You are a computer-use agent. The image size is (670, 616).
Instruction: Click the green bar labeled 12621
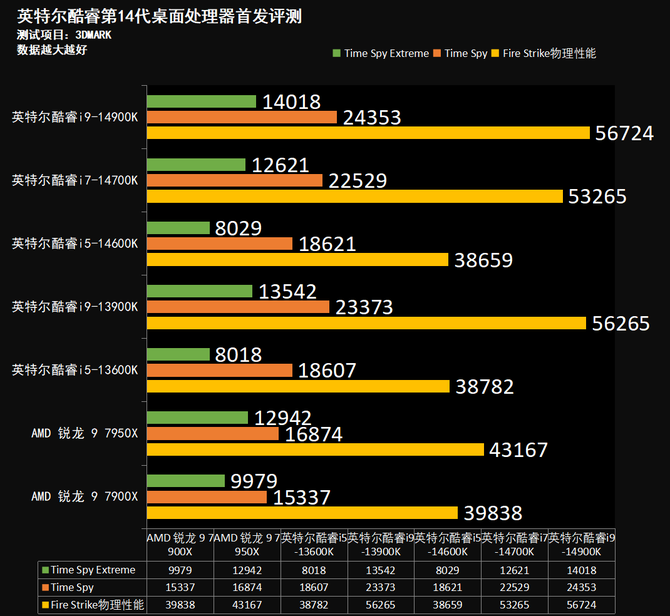(x=196, y=165)
